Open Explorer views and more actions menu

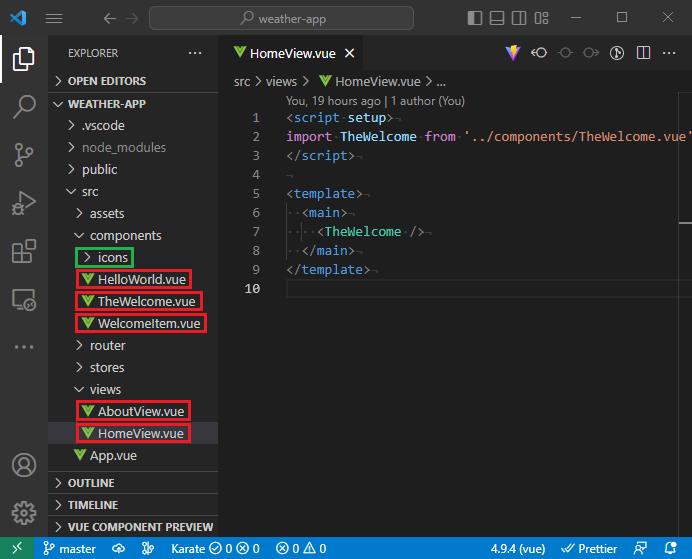(195, 53)
